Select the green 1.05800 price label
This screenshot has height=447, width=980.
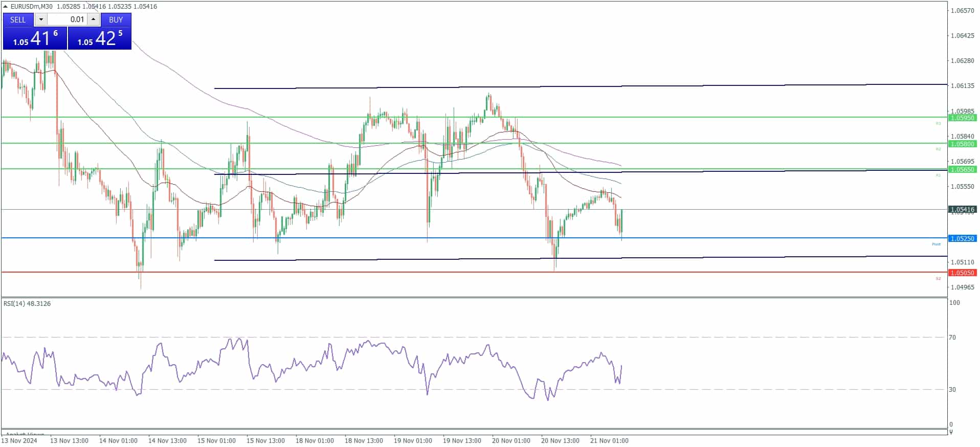coord(962,144)
